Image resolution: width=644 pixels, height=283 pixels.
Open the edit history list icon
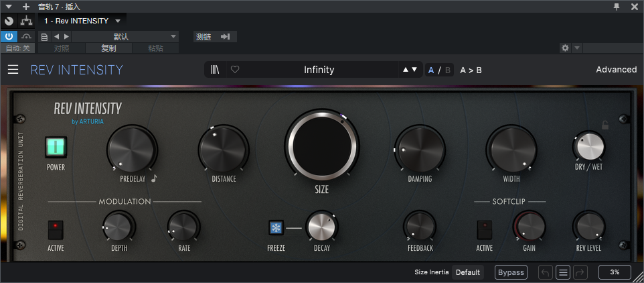tap(563, 272)
